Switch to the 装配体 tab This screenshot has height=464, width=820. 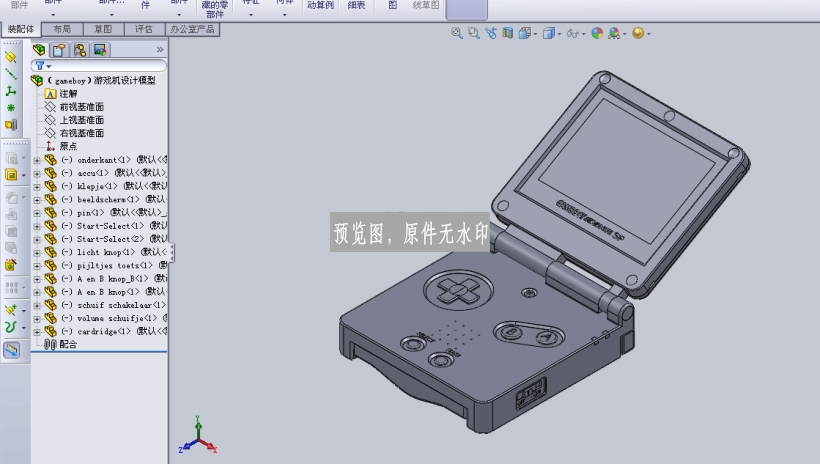tap(21, 29)
